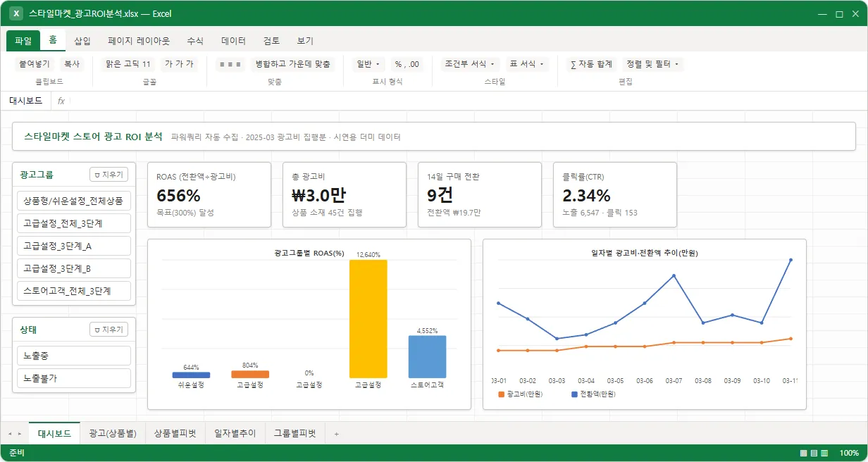Viewport: 868px width, 462px height.
Task: Select the 총 광고비 ₩3.0만 card
Action: [345, 195]
